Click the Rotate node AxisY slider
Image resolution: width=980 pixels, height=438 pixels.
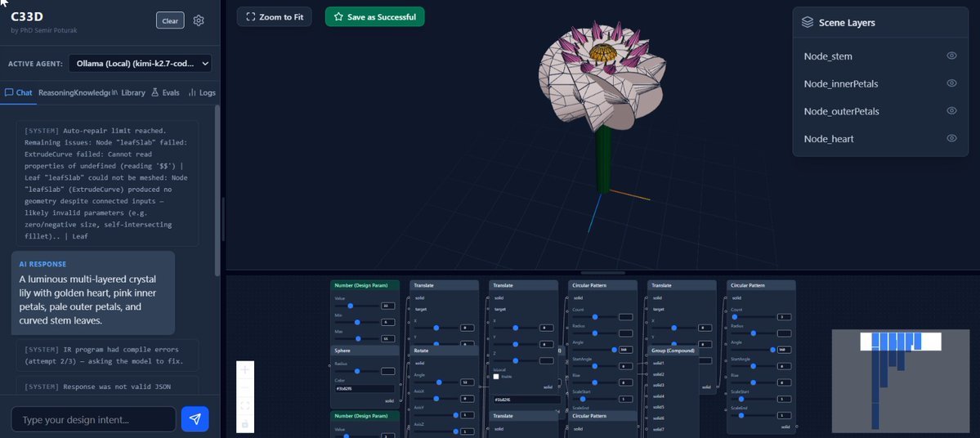[x=436, y=415]
